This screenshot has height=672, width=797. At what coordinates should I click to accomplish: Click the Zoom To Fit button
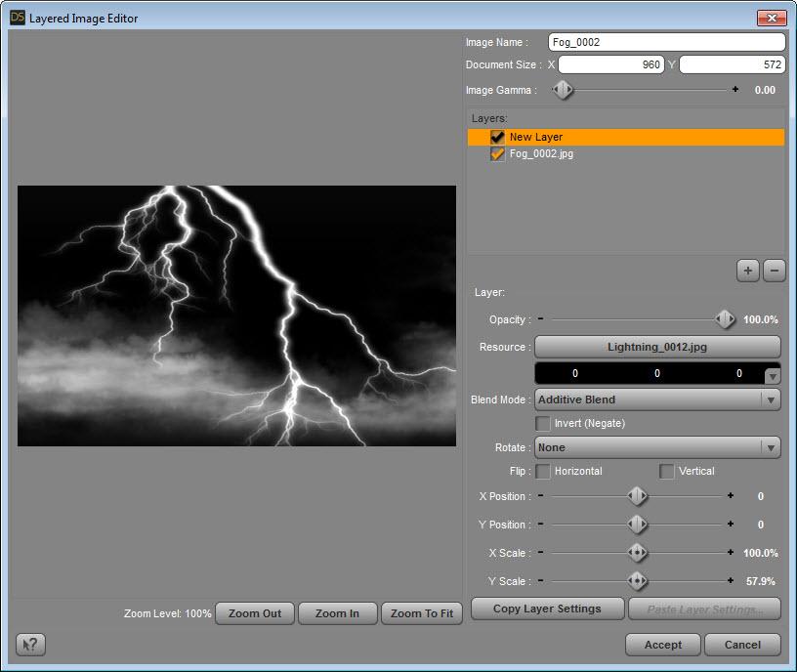421,613
